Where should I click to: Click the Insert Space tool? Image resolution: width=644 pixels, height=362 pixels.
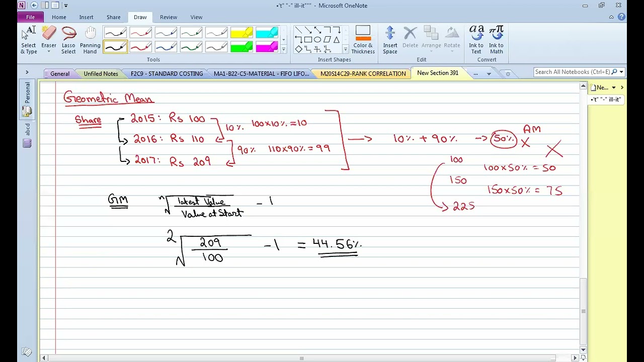pos(390,40)
